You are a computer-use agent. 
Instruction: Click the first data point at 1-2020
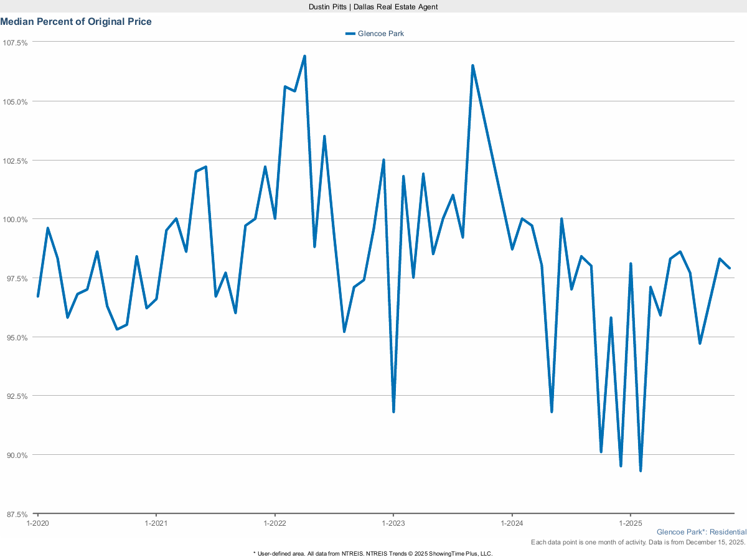pos(37,296)
